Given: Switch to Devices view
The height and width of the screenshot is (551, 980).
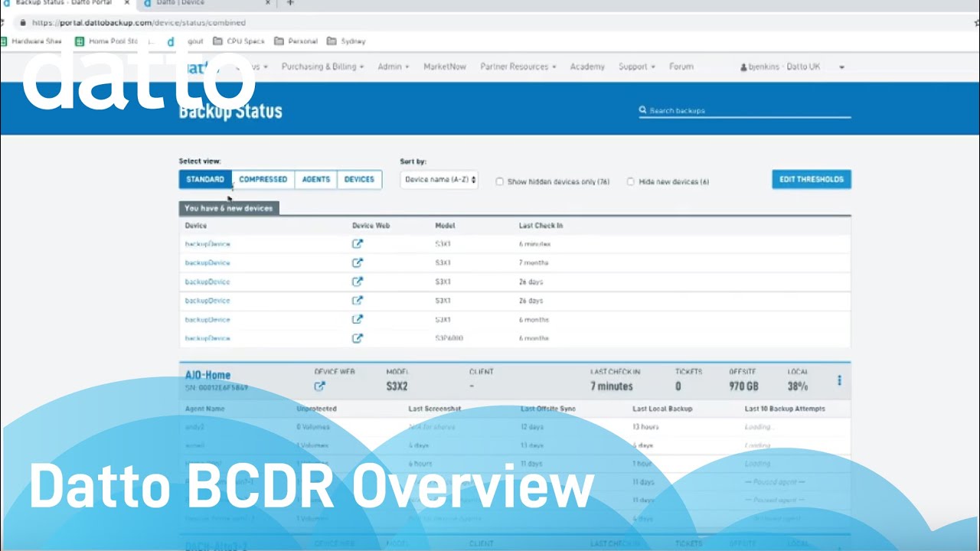Looking at the screenshot, I should 359,180.
